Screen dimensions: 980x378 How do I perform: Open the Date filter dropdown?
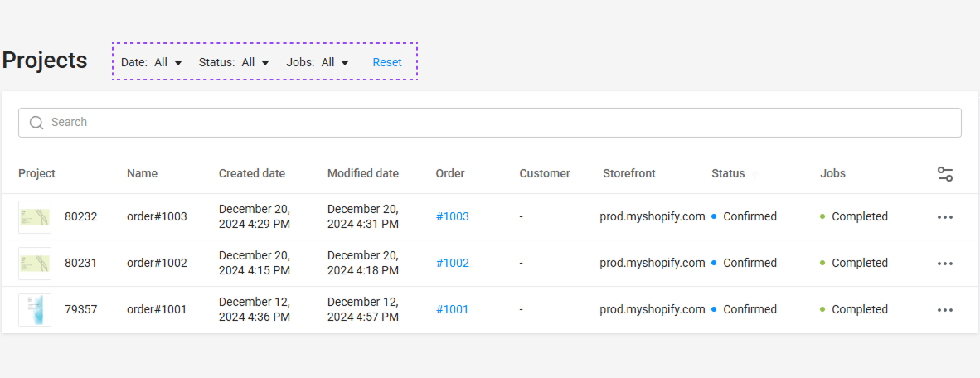click(x=151, y=62)
